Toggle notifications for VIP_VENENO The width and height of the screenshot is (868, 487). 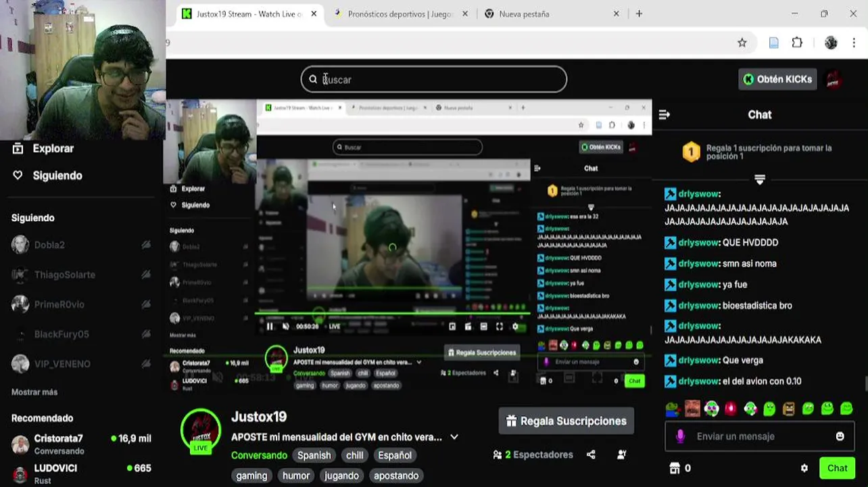tap(146, 364)
